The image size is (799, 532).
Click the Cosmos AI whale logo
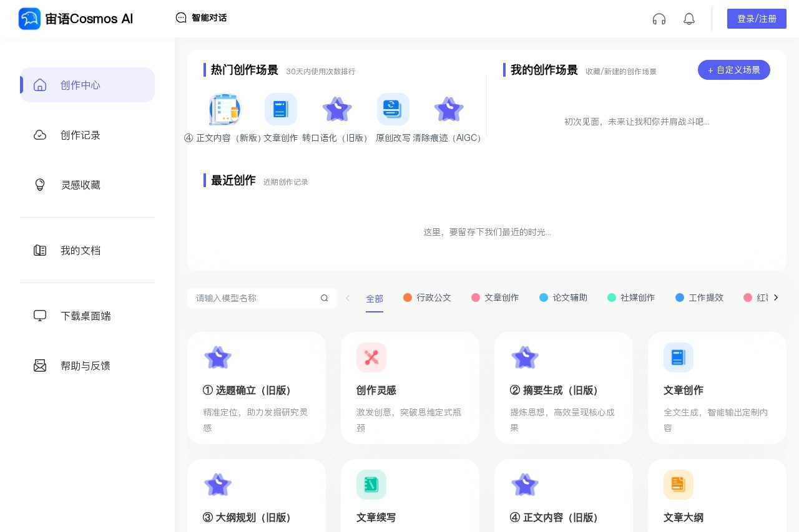point(29,19)
